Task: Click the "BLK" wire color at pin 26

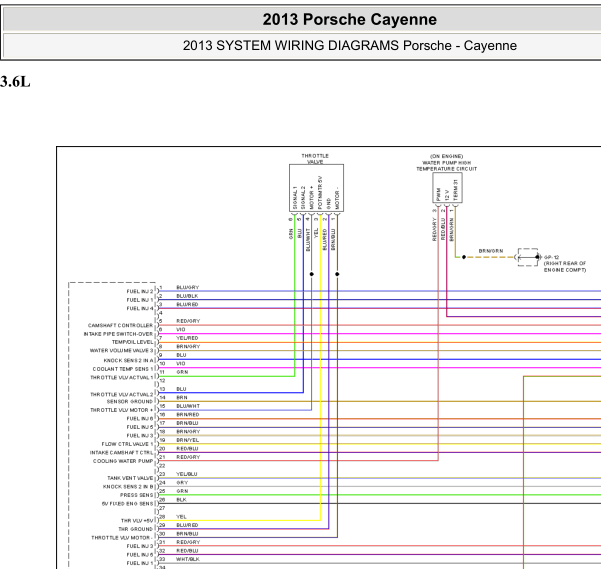Action: pyautogui.click(x=181, y=500)
